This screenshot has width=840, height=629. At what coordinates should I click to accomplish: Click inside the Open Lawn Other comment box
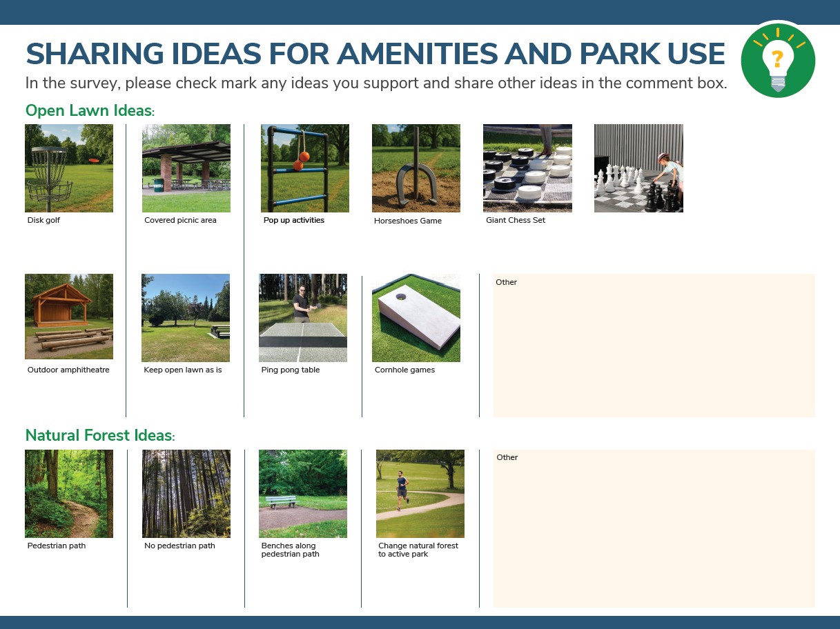coord(654,346)
